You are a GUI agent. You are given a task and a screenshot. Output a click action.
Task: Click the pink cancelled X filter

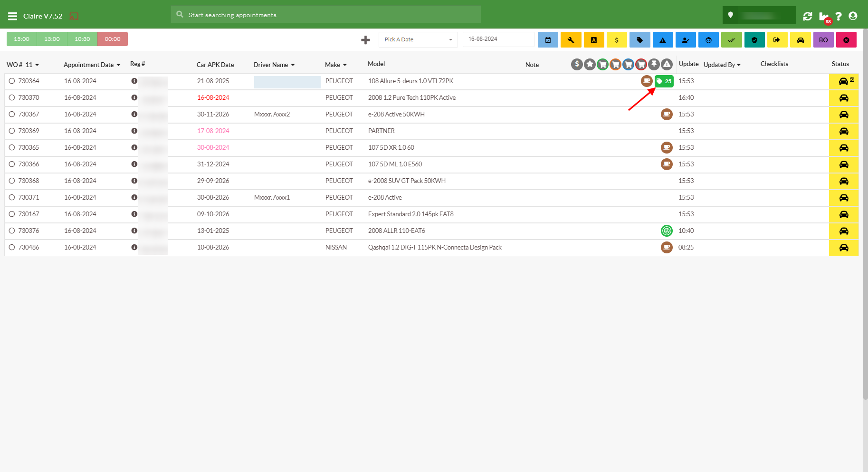click(846, 40)
